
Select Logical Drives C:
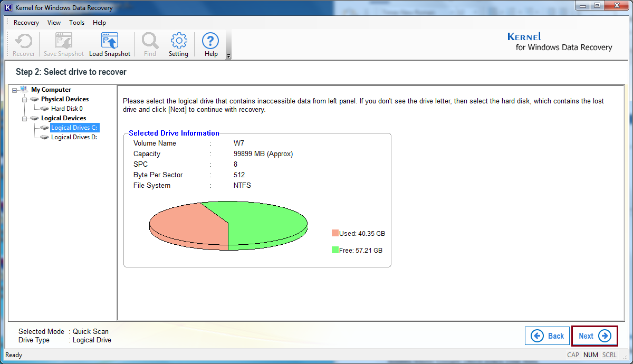(x=74, y=128)
